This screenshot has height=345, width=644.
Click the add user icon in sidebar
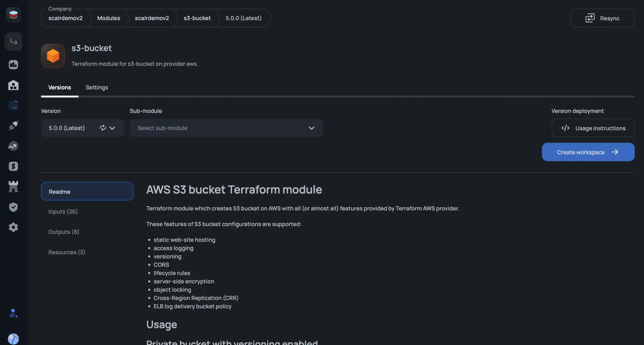click(13, 313)
